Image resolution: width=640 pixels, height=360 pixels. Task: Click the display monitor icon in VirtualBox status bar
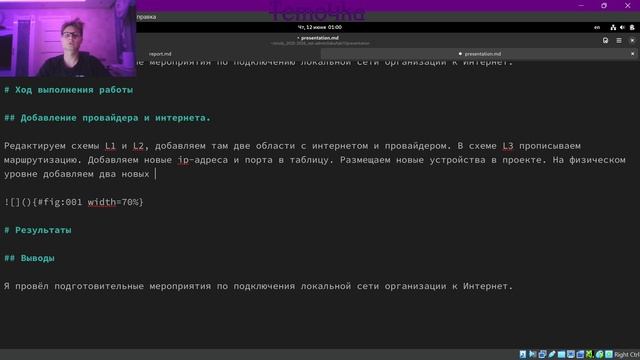571,354
